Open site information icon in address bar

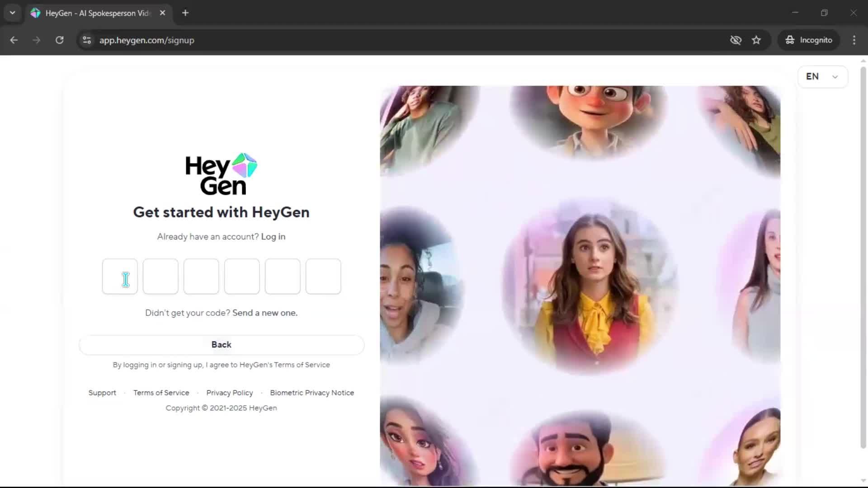[87, 40]
